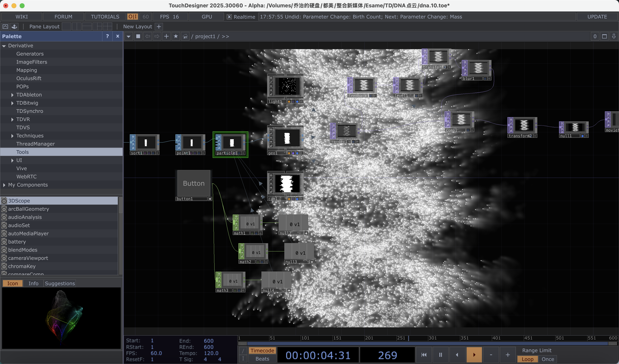This screenshot has height=364, width=619.
Task: Click the pane down-arrow icon in the top right
Action: click(614, 36)
